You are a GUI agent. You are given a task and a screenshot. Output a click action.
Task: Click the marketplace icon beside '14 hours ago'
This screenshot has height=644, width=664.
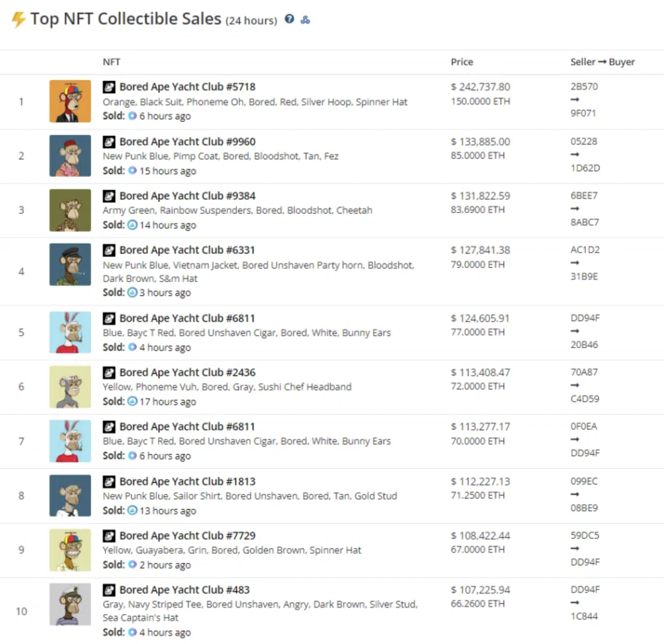[x=132, y=225]
